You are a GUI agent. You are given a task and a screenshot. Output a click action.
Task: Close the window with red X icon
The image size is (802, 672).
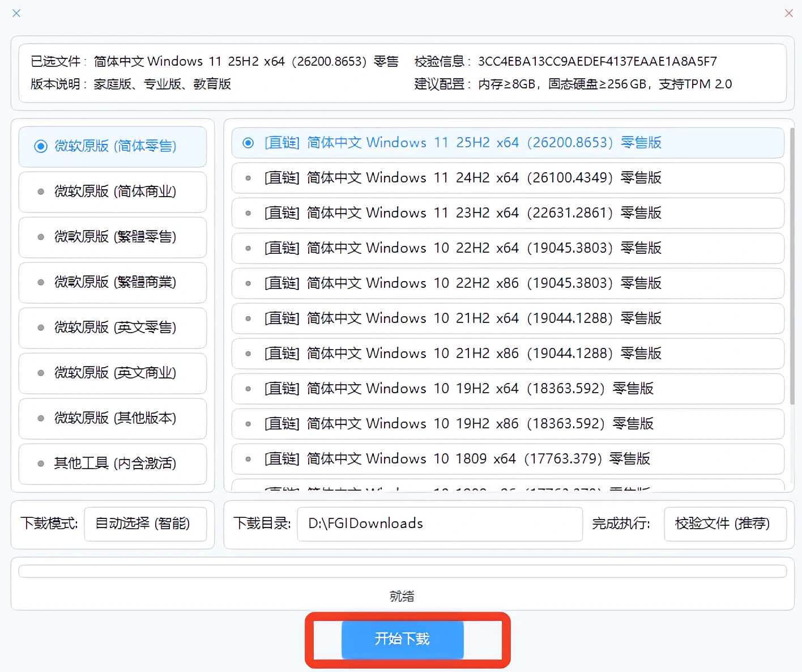pos(788,13)
